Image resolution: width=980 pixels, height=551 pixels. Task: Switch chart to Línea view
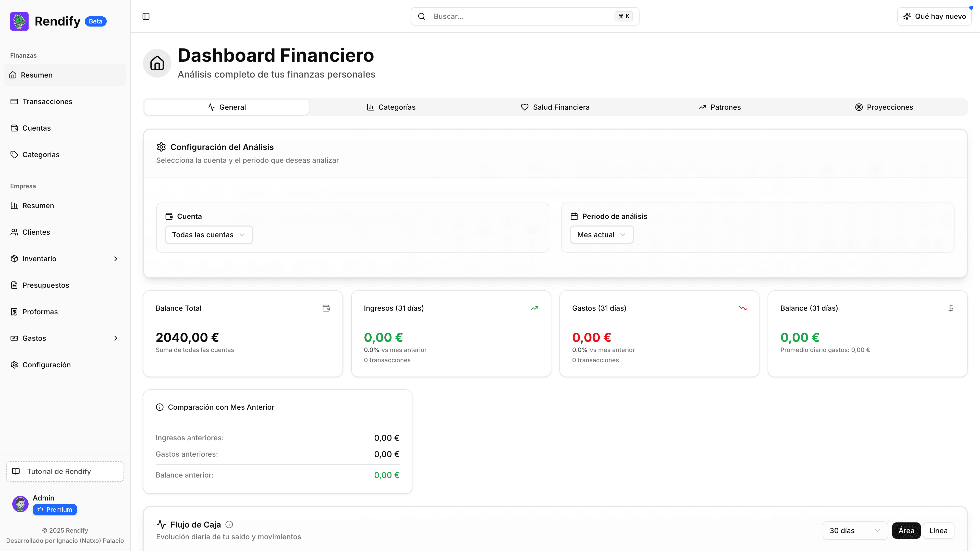point(938,531)
